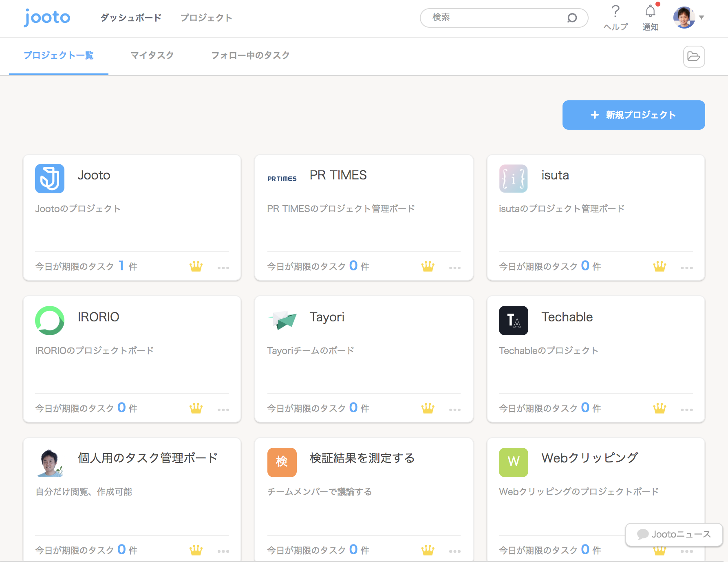Screen dimensions: 728x562
Task: Click the Jooto logo in header
Action: [47, 18]
